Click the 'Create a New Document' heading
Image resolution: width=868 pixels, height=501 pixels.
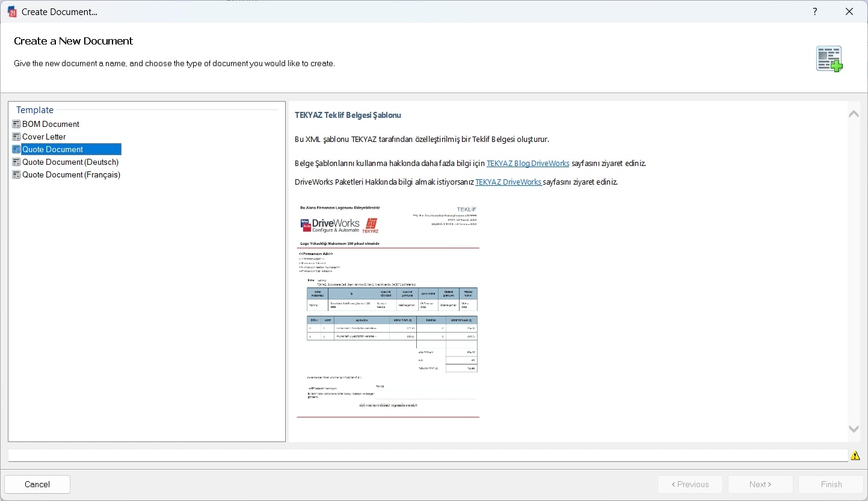tap(73, 41)
